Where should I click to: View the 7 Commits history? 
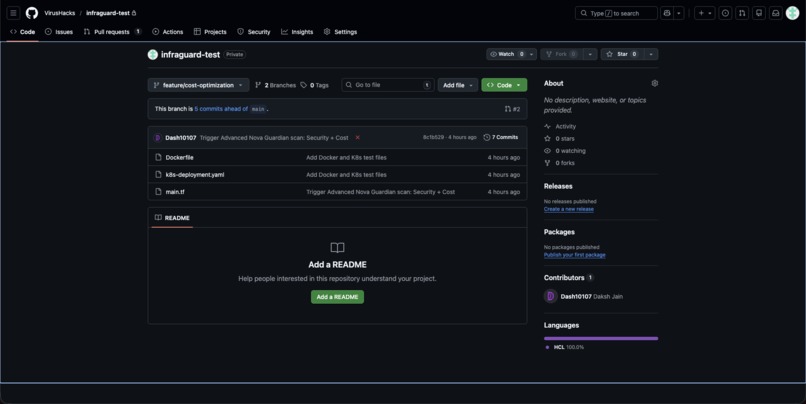pyautogui.click(x=501, y=137)
